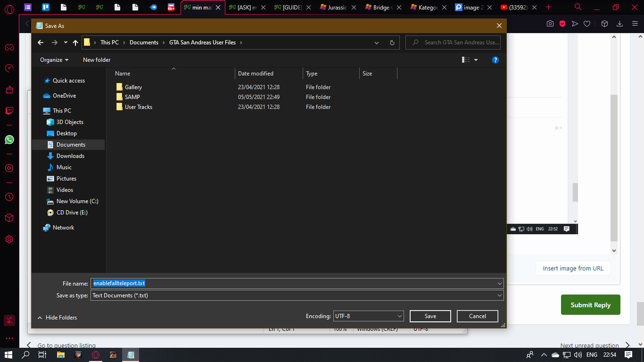The height and width of the screenshot is (362, 644).
Task: Open GX Corner gamepad icon in sidebar
Action: coord(9,48)
